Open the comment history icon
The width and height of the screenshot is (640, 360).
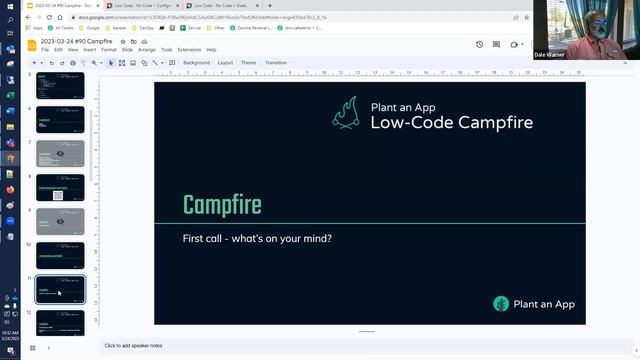[x=496, y=44]
